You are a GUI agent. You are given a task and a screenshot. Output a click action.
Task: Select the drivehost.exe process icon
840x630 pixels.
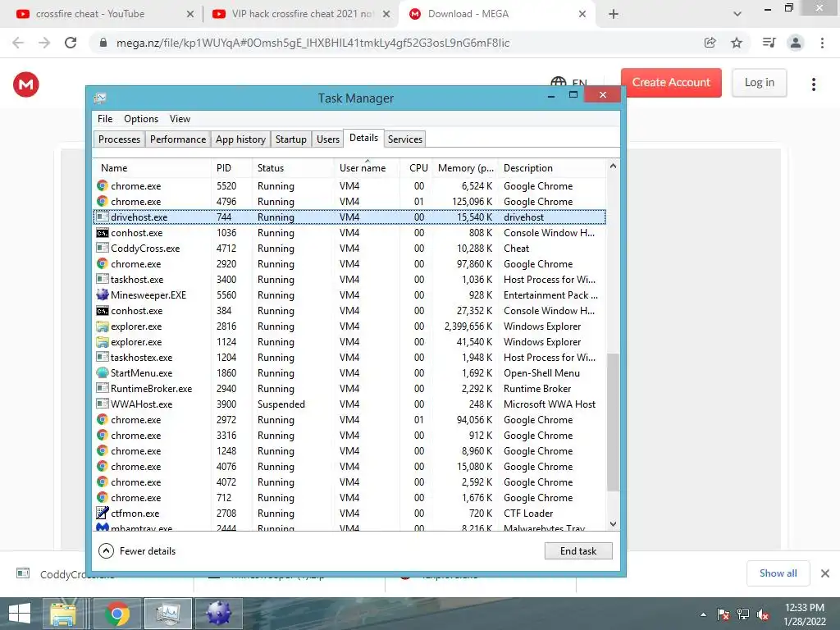pyautogui.click(x=103, y=217)
